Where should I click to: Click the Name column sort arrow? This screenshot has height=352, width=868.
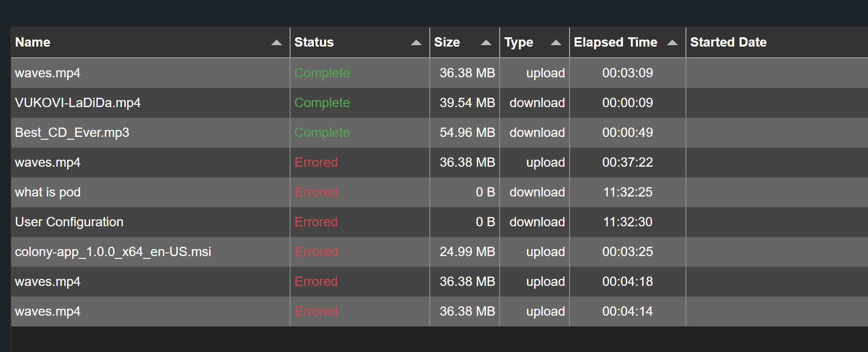click(x=277, y=42)
